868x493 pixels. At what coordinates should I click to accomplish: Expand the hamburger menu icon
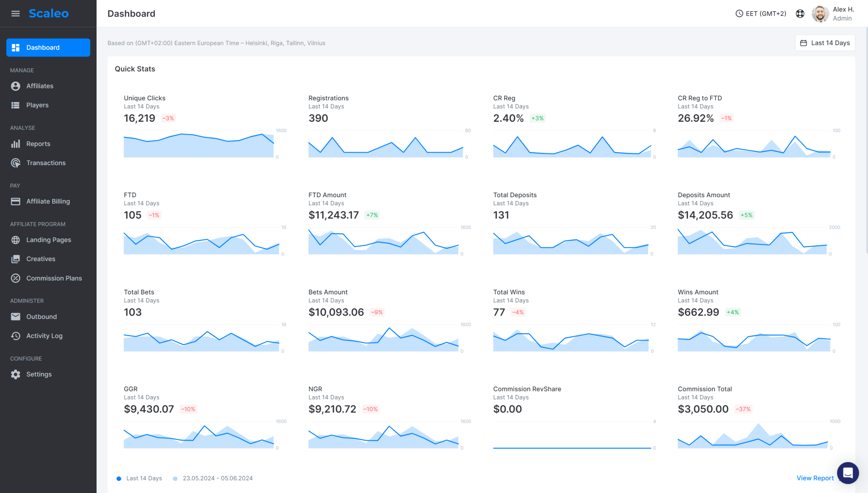(15, 13)
